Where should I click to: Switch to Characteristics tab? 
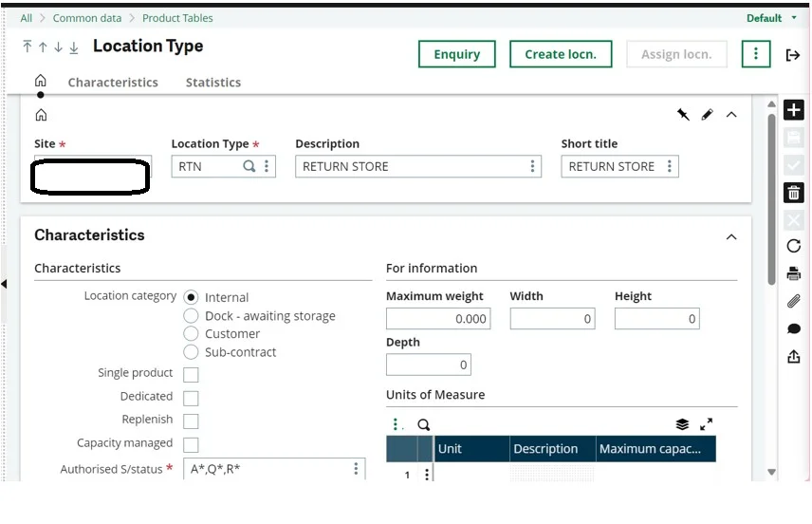[113, 83]
